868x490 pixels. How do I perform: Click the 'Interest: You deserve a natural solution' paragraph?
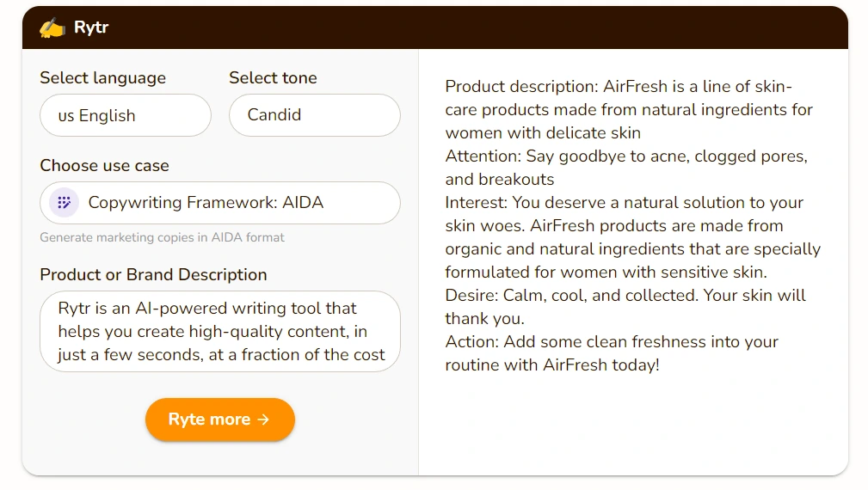pos(632,237)
